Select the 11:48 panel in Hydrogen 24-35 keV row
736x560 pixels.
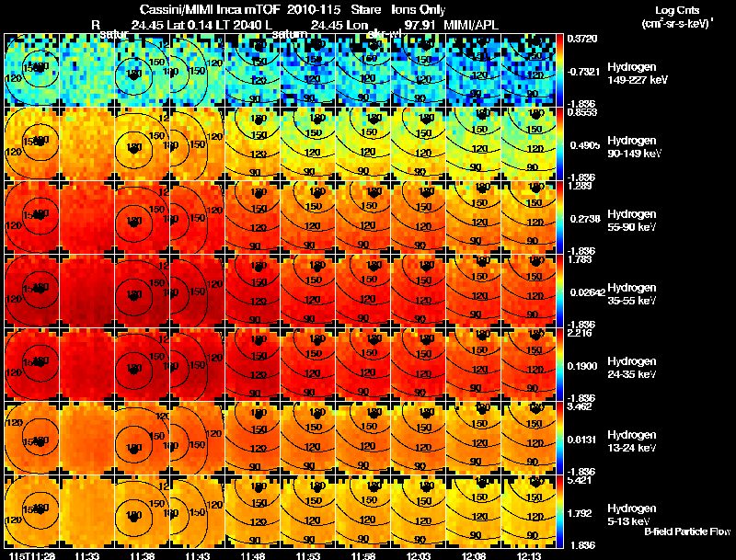(x=253, y=364)
